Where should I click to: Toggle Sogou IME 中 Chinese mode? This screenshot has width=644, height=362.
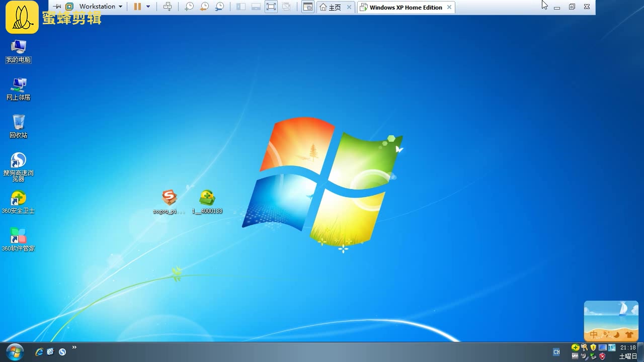(594, 334)
